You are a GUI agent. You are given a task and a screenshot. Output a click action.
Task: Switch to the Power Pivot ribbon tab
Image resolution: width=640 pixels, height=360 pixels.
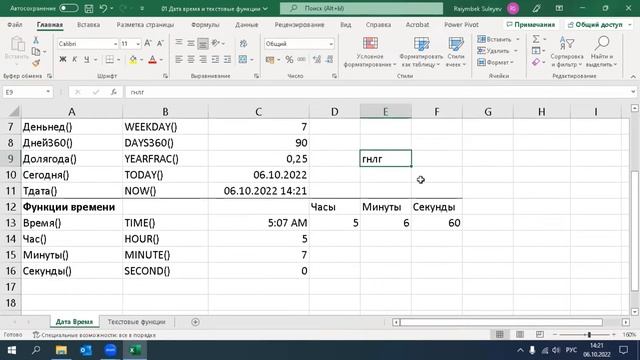tap(461, 24)
